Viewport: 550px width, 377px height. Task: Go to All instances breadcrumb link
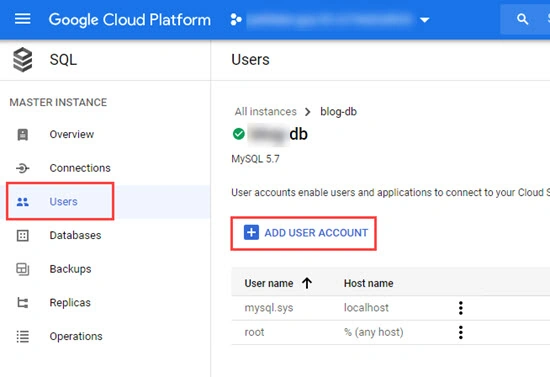tap(266, 112)
